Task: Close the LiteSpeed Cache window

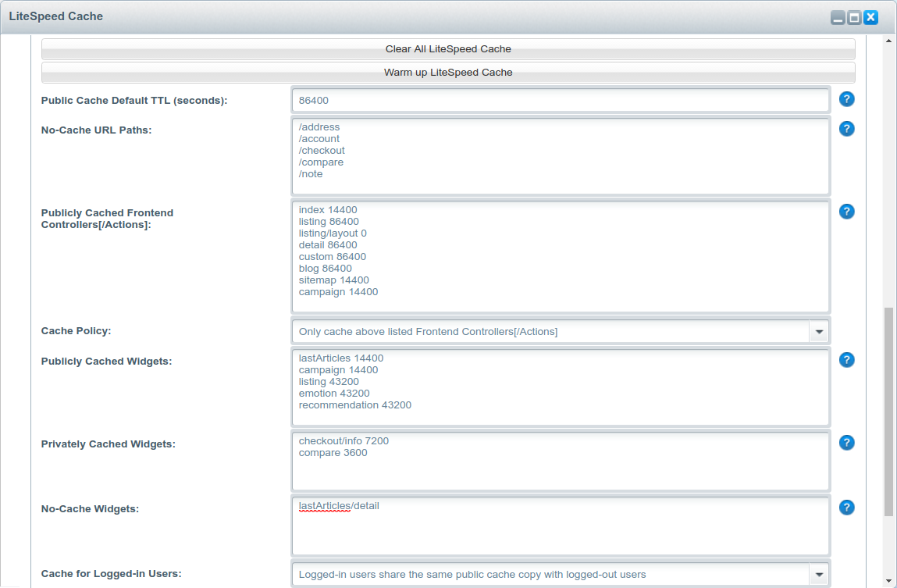Action: click(x=870, y=18)
